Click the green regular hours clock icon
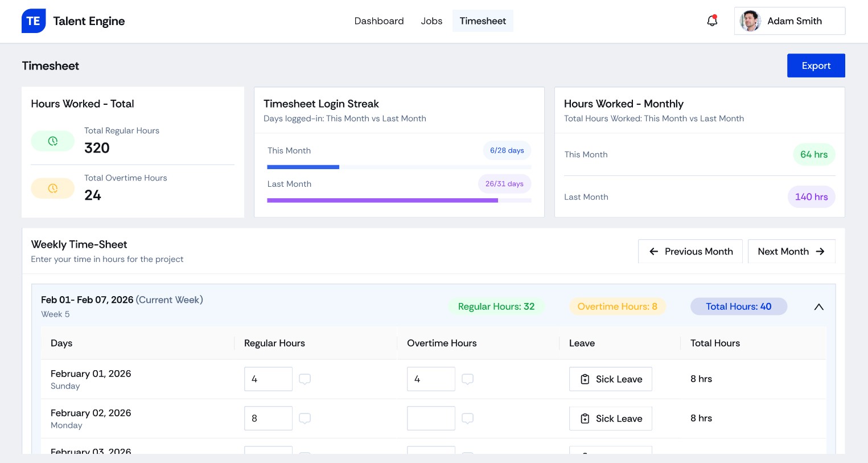The image size is (868, 463). (x=52, y=141)
